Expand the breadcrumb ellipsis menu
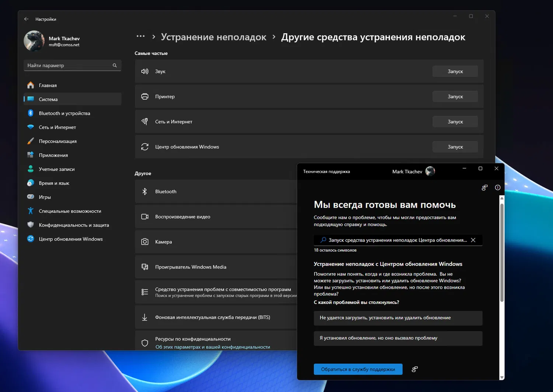 140,37
